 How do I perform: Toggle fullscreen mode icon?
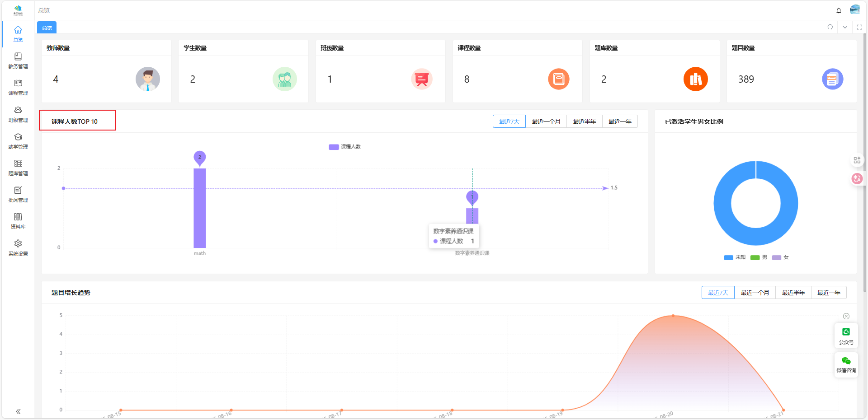[859, 27]
